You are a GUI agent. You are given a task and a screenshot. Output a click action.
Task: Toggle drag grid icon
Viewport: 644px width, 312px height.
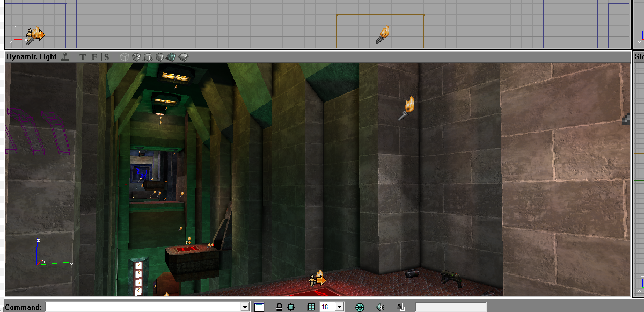click(x=311, y=307)
